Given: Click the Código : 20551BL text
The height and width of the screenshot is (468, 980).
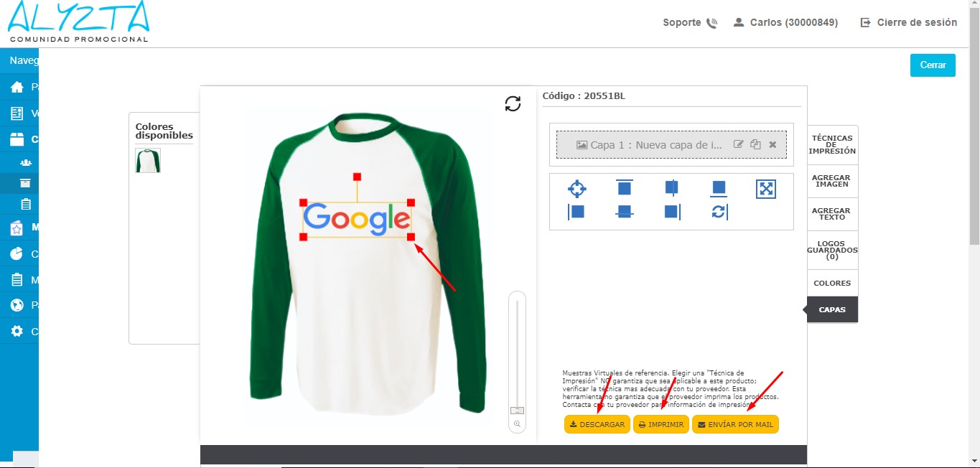Looking at the screenshot, I should point(584,95).
